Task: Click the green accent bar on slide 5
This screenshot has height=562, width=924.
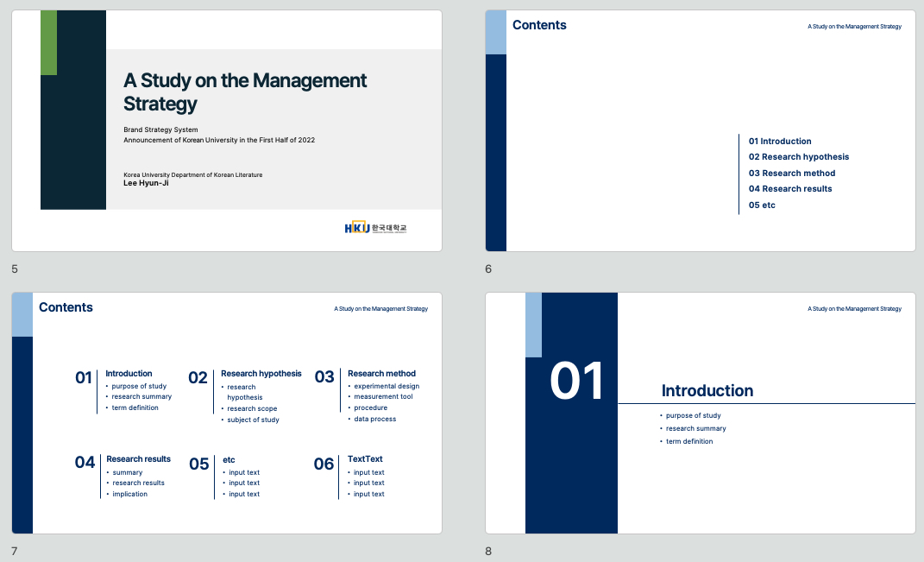Action: (x=48, y=42)
